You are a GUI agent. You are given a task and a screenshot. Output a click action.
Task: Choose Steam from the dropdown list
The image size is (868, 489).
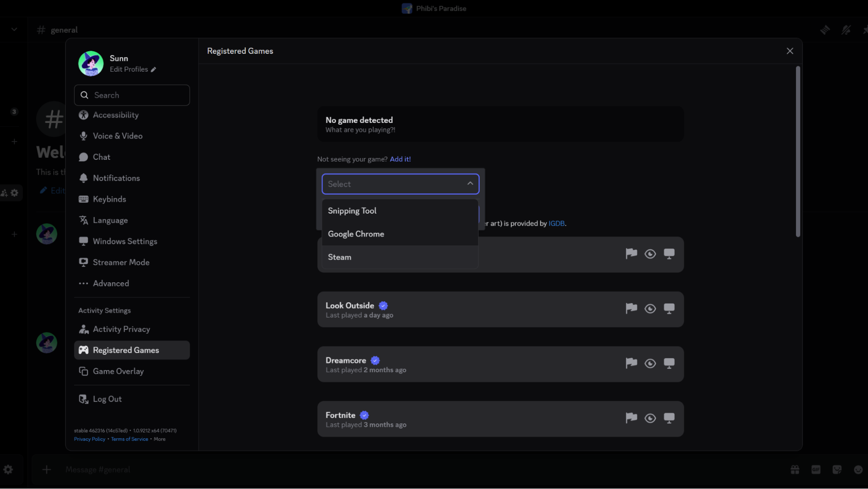click(x=340, y=257)
